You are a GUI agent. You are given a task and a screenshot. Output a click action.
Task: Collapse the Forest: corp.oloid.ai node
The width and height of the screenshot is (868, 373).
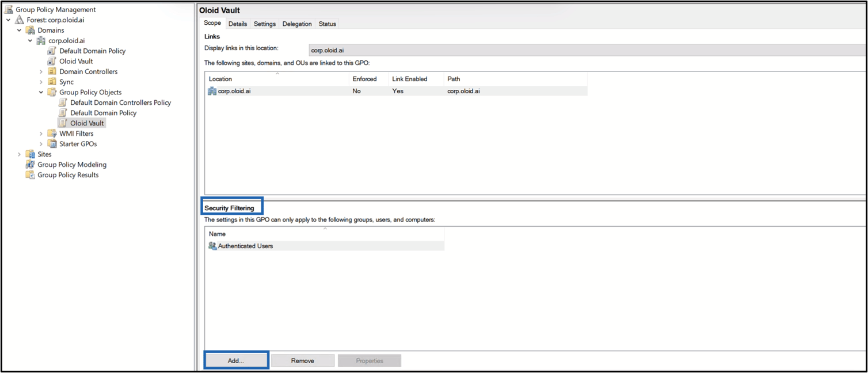[8, 20]
